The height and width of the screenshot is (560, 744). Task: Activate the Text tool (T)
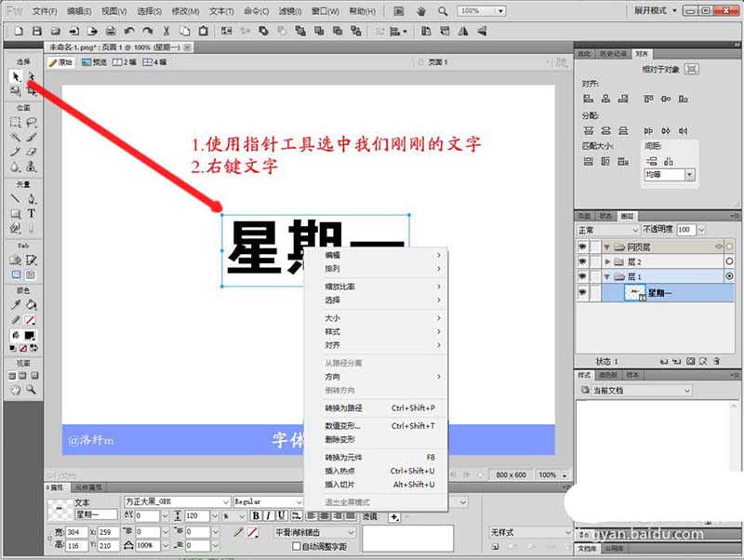(32, 214)
